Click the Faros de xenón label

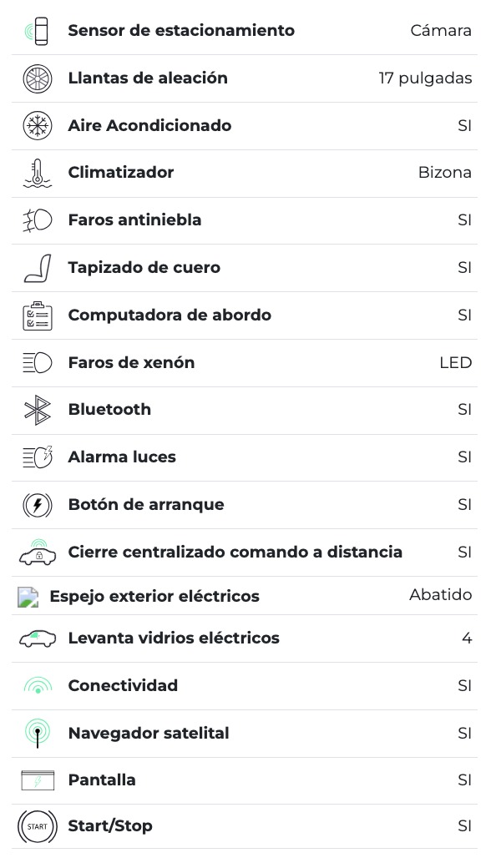[131, 363]
